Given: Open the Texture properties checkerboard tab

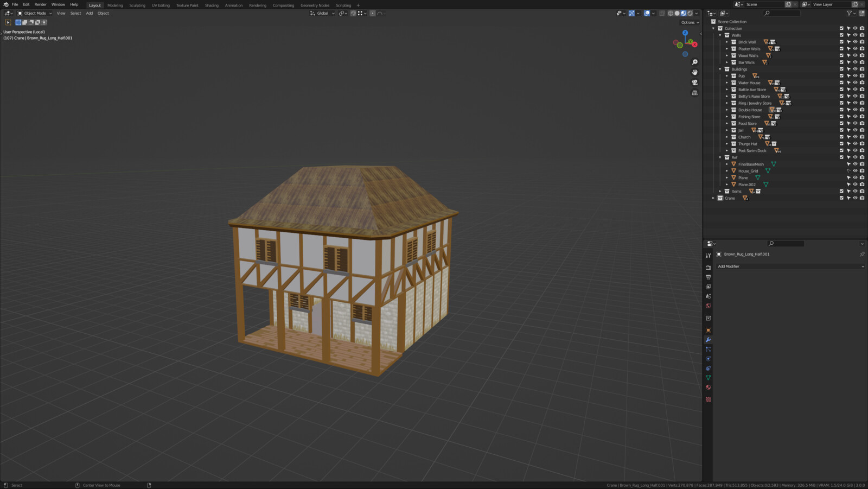Looking at the screenshot, I should tap(708, 399).
